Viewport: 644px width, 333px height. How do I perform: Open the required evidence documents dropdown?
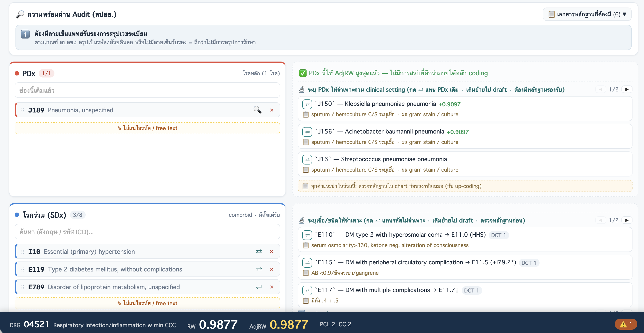[587, 14]
